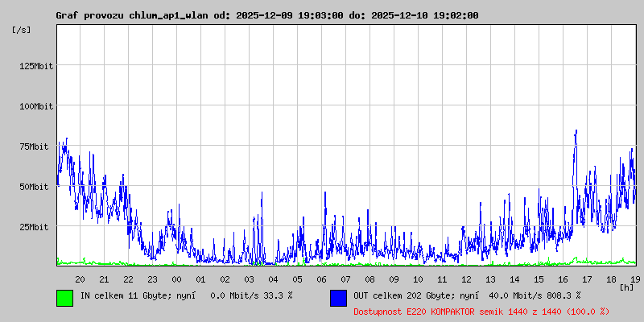Click hour marker 12 on time axis
644x322 pixels.
point(466,279)
